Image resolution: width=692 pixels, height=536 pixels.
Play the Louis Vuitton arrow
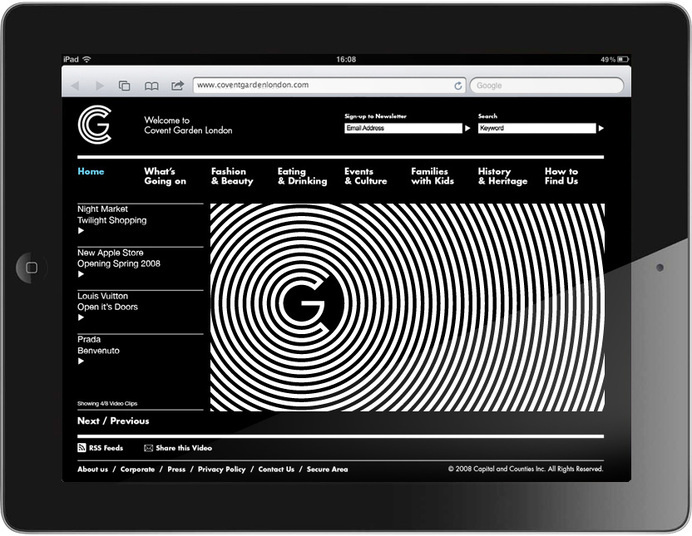point(81,318)
